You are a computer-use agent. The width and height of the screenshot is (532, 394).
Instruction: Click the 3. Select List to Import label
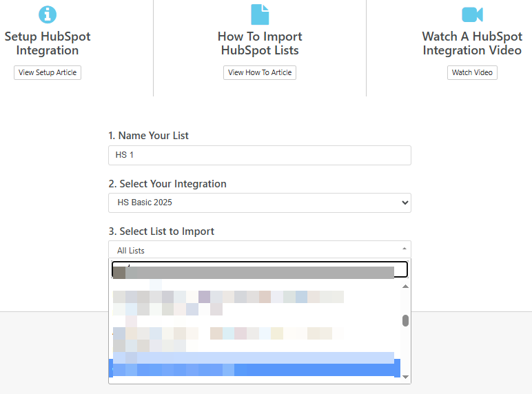click(161, 231)
